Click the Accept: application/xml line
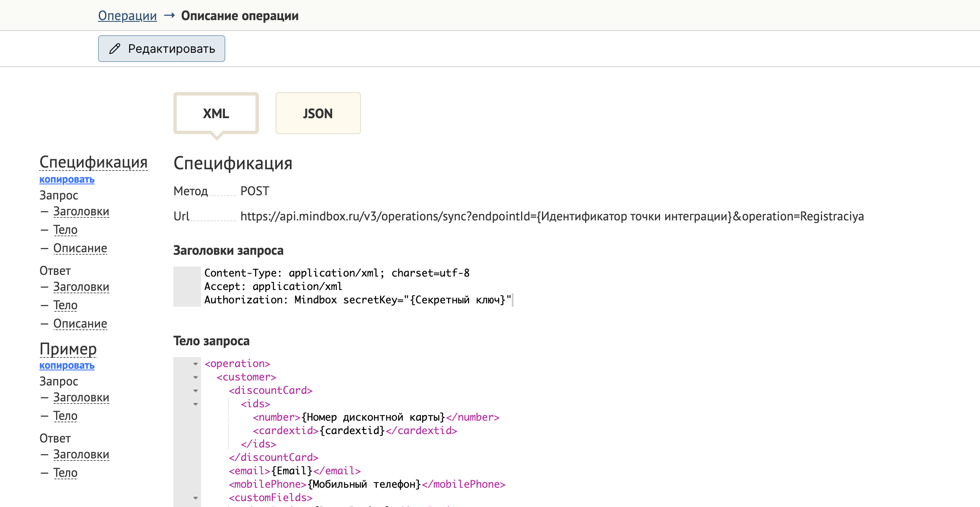Screen dimensions: 980x507 [273, 287]
